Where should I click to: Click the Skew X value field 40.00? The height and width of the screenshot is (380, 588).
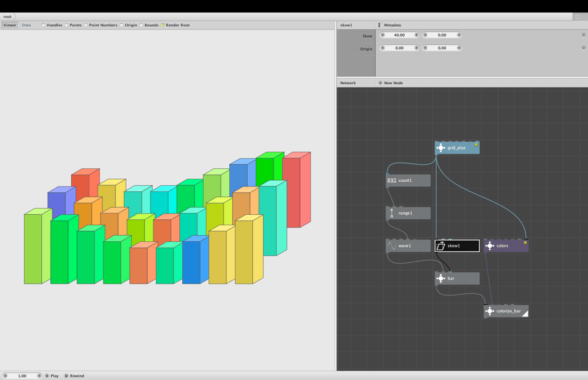point(399,35)
